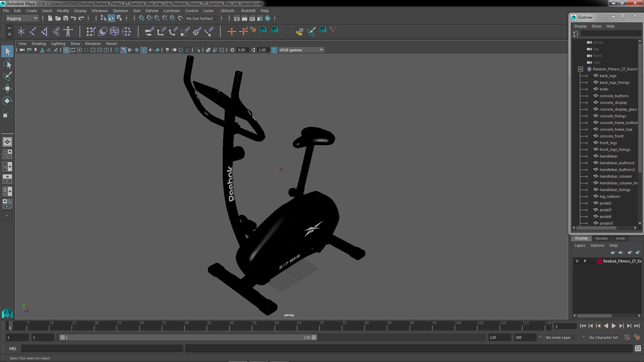
Task: Toggle color management ON button
Action: (274, 50)
